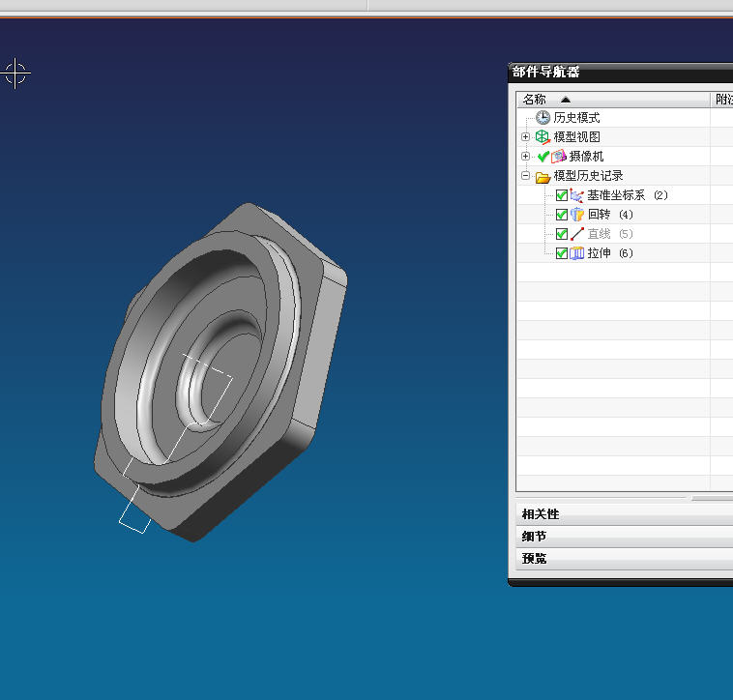The height and width of the screenshot is (700, 733).
Task: Expand the 相关性 panel section
Action: coord(624,514)
